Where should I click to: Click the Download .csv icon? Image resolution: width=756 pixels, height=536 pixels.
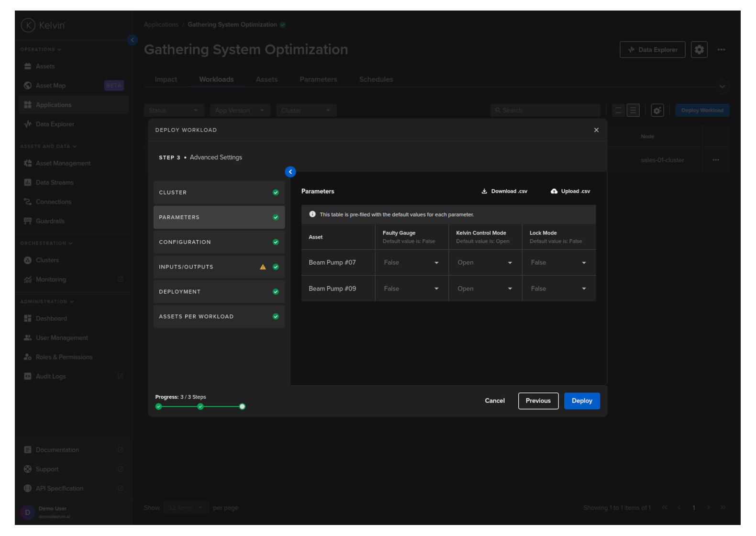pos(484,191)
